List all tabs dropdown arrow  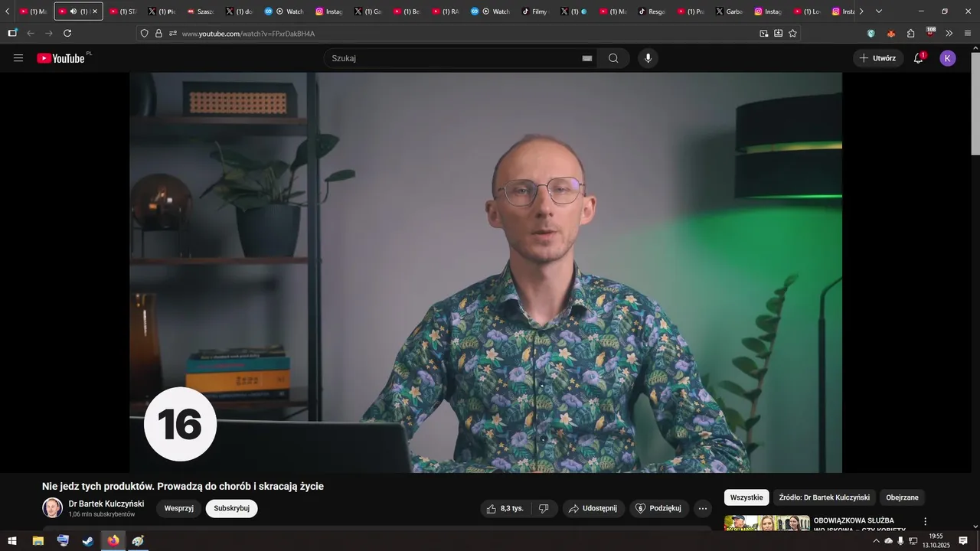tap(879, 11)
